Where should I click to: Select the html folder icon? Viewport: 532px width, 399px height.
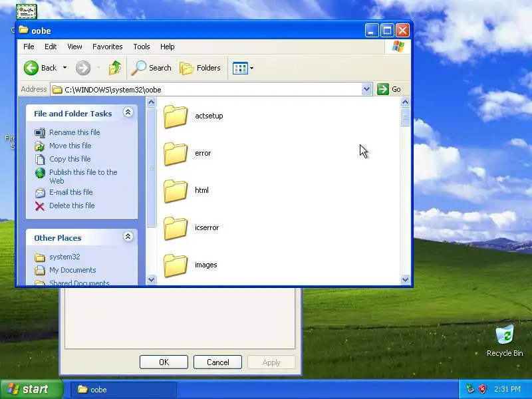(x=176, y=191)
